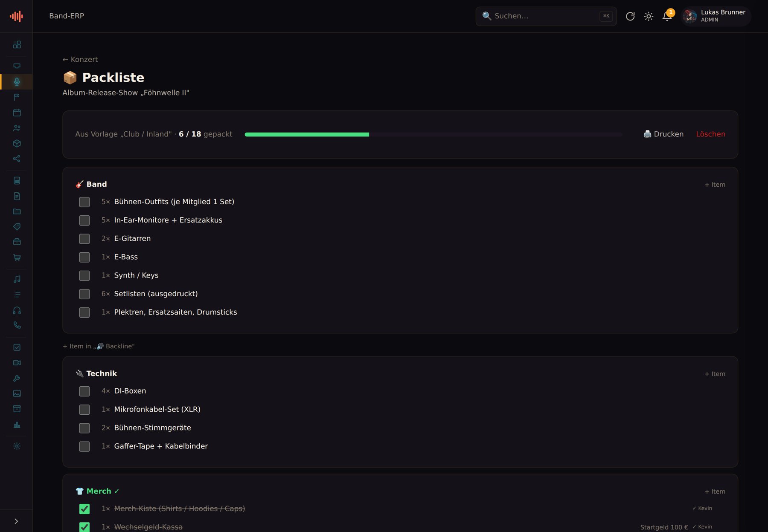Click the Band-ERP logo icon

(16, 16)
